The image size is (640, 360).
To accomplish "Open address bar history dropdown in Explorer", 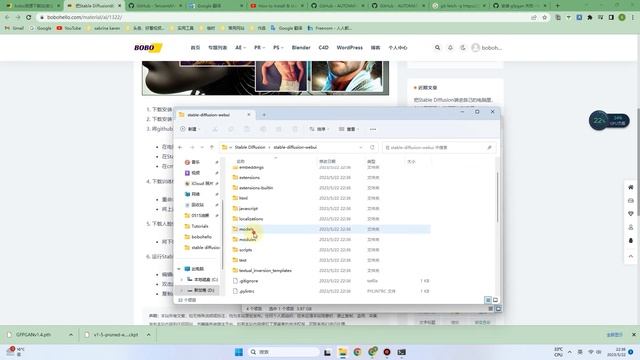I will click(x=361, y=147).
